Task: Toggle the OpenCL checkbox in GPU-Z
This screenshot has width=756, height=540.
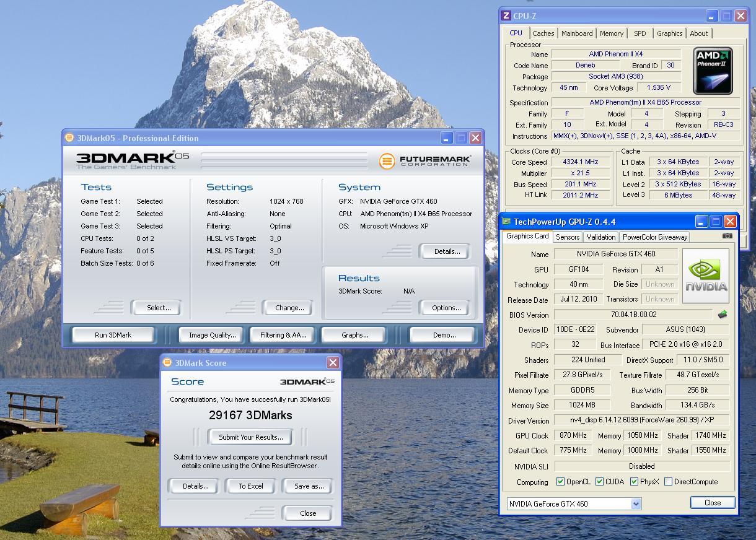Action: [x=560, y=482]
